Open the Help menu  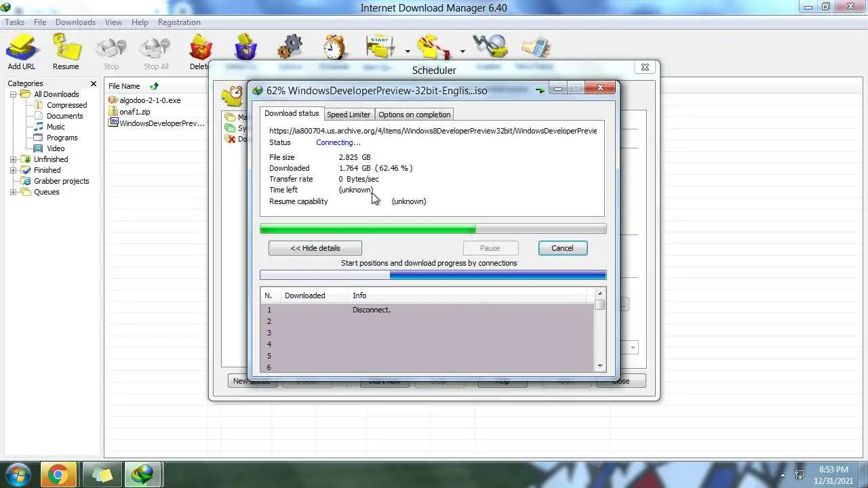(x=140, y=22)
